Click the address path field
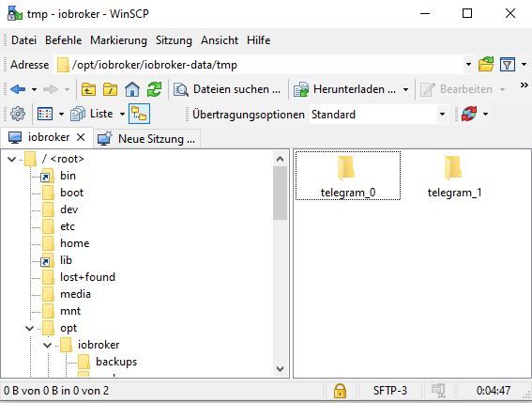Viewport: 532px width, 403px height. (259, 64)
